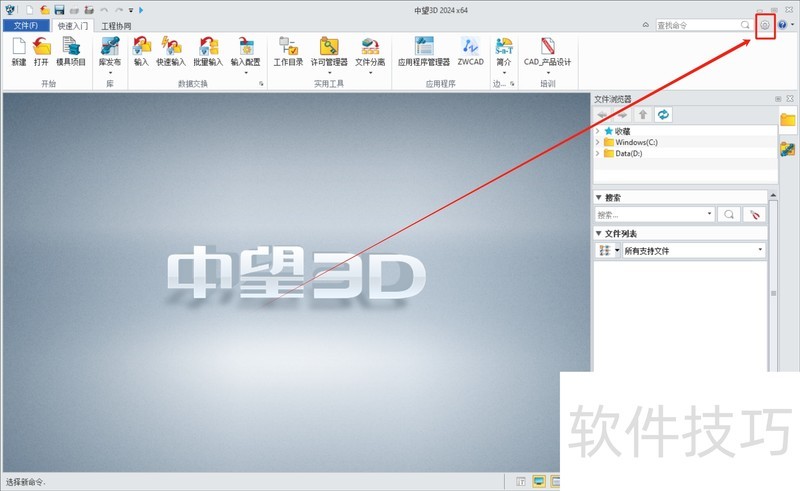Switch to the folder tab on right sidebar
800x491 pixels.
(x=788, y=120)
